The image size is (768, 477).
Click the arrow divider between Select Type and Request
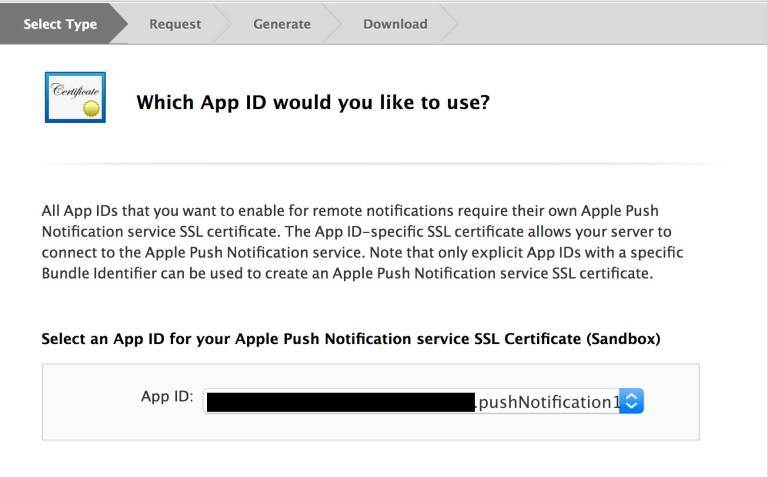(x=121, y=24)
